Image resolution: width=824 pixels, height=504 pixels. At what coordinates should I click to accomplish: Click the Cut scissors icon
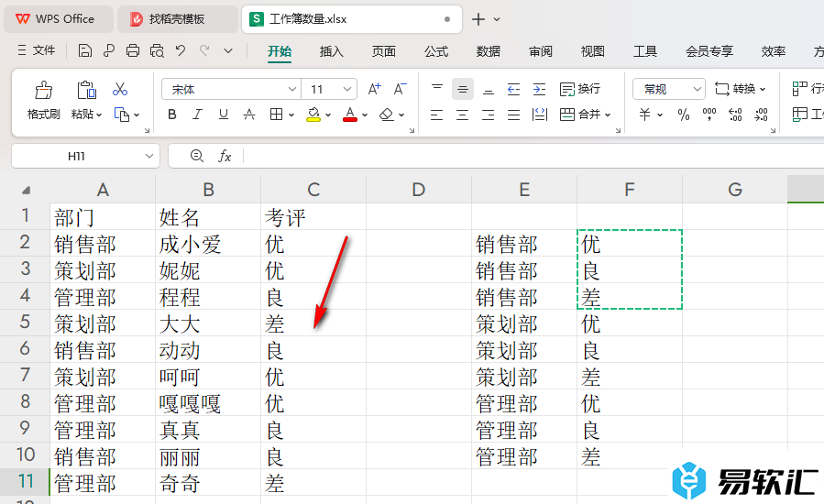120,89
